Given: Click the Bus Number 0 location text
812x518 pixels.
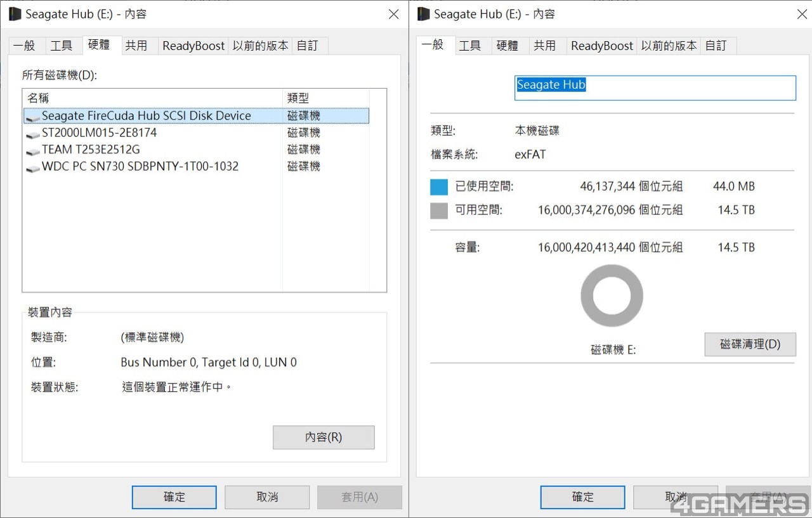Looking at the screenshot, I should [209, 363].
